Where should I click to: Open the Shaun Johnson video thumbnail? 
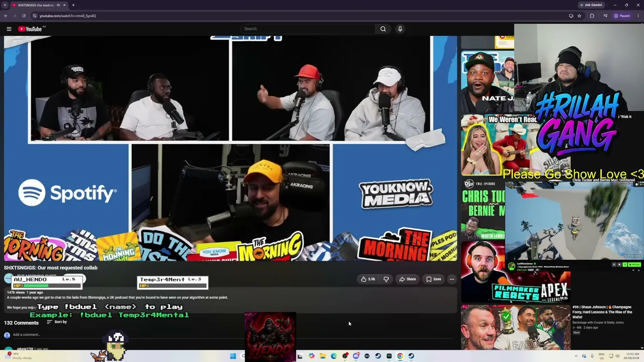tap(516, 327)
